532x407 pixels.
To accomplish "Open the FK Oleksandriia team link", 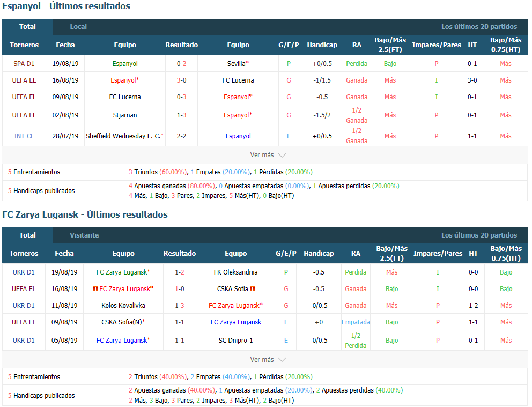I will (235, 272).
